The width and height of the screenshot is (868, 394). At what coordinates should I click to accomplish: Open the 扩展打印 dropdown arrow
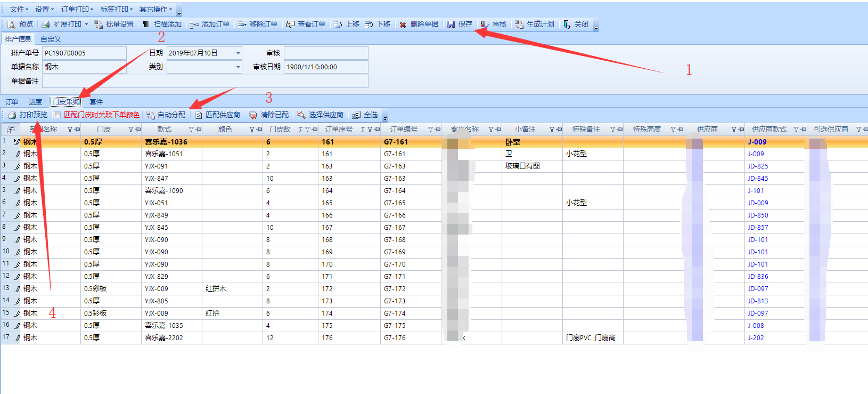(x=86, y=25)
